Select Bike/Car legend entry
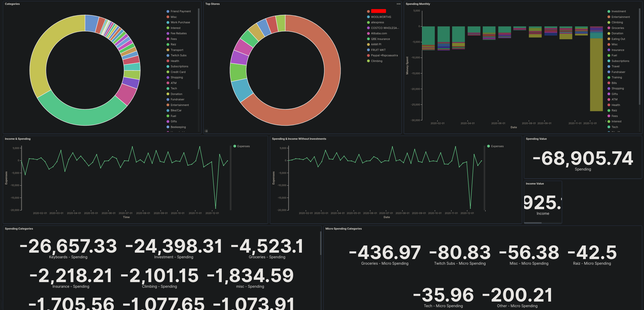Screen dimensions: 644x310 pyautogui.click(x=176, y=111)
